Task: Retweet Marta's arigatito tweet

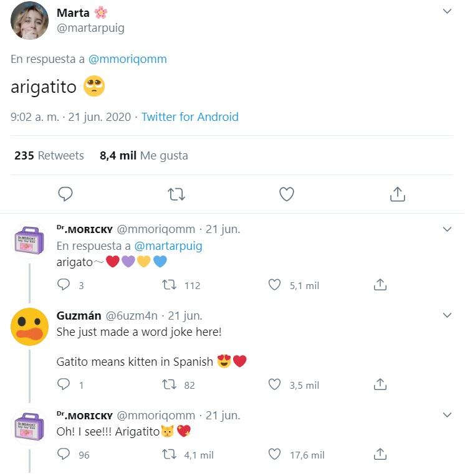Action: pyautogui.click(x=176, y=195)
